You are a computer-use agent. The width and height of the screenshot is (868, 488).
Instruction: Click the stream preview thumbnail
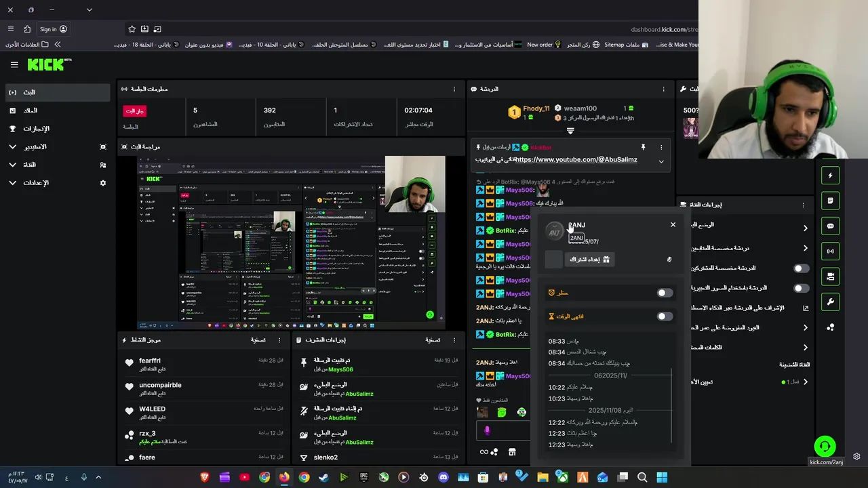[292, 243]
